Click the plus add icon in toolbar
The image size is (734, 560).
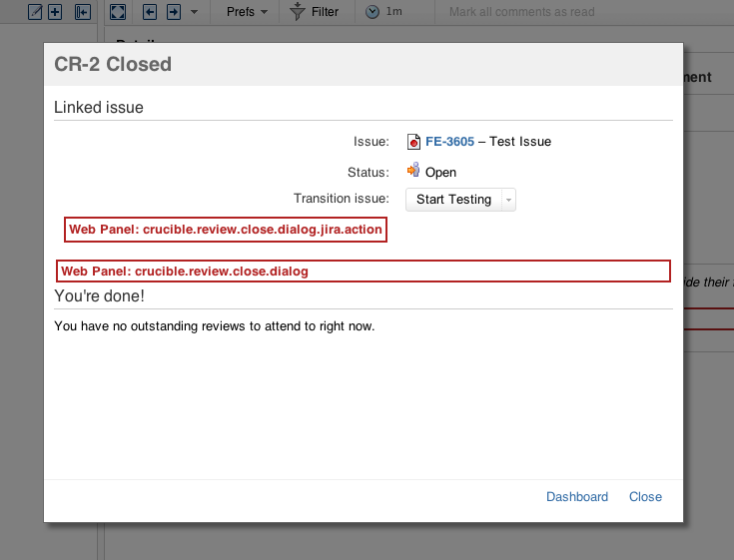(55, 12)
